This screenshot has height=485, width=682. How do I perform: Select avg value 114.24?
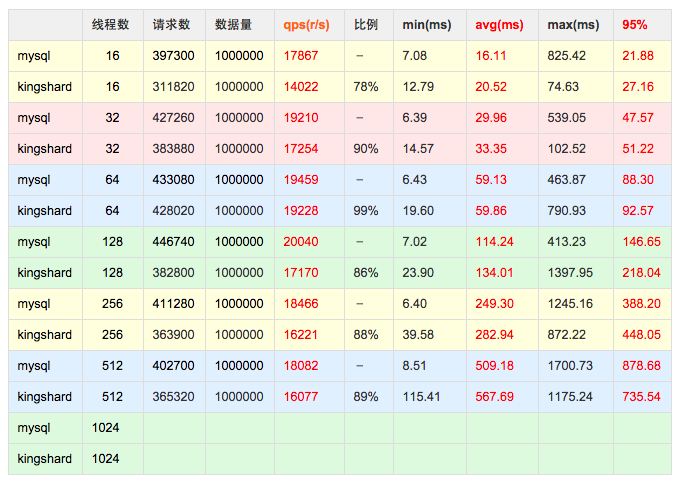click(x=494, y=241)
